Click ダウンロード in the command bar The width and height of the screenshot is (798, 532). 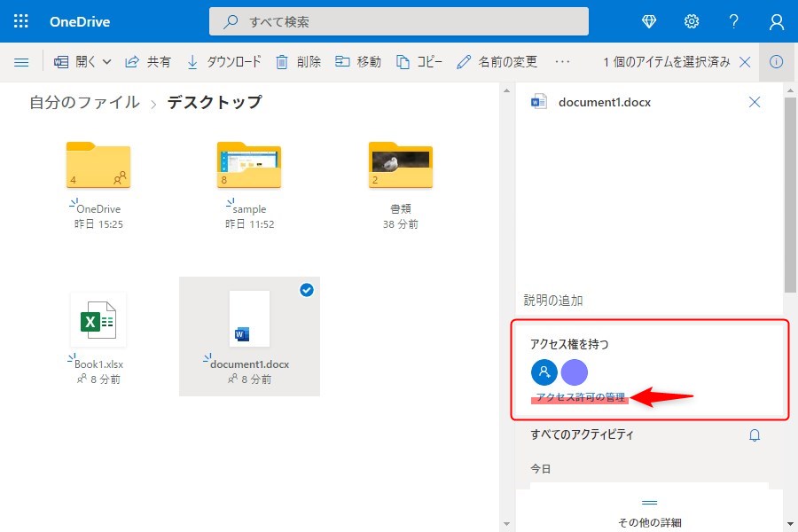(x=224, y=62)
